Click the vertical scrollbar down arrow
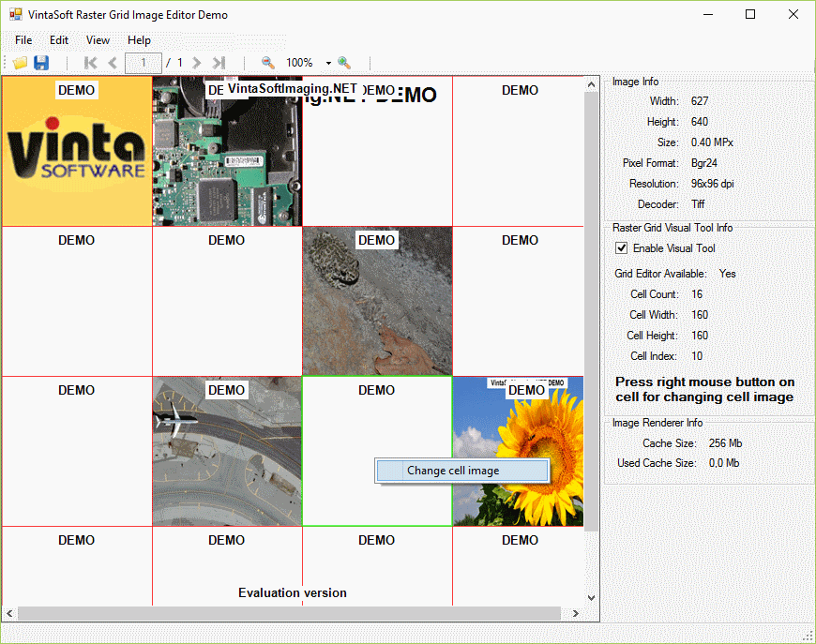The width and height of the screenshot is (816, 644). tap(591, 598)
